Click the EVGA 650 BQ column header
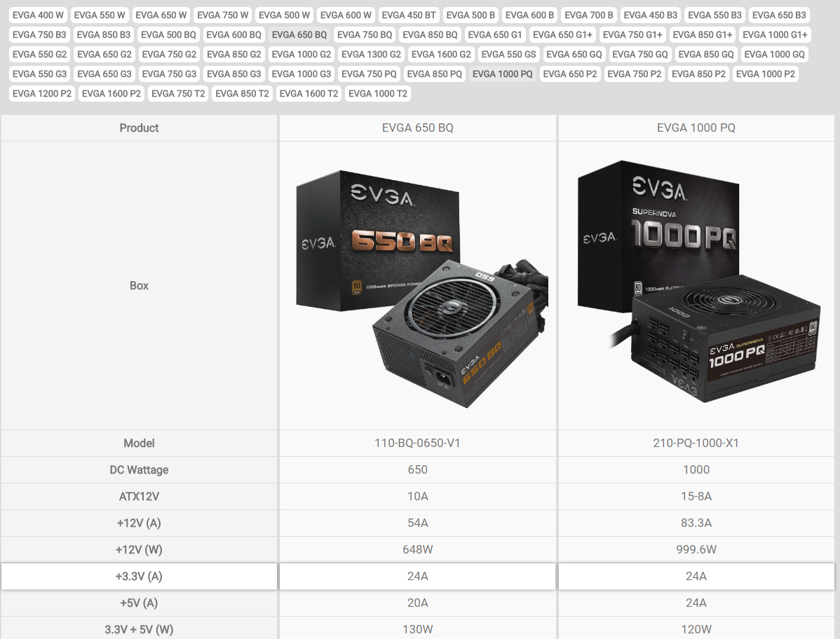This screenshot has height=639, width=840. [417, 128]
